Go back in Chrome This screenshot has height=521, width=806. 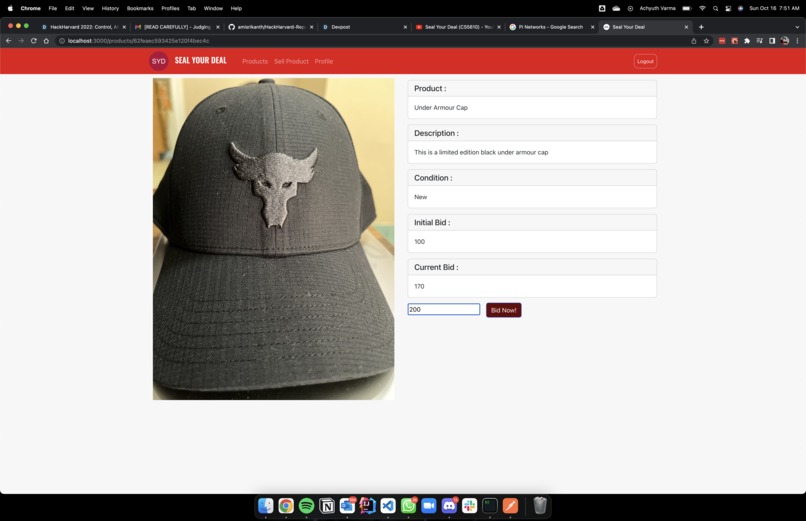9,41
